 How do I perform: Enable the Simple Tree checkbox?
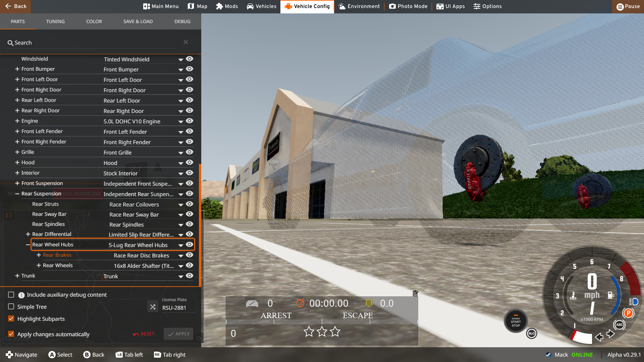pos(11,307)
